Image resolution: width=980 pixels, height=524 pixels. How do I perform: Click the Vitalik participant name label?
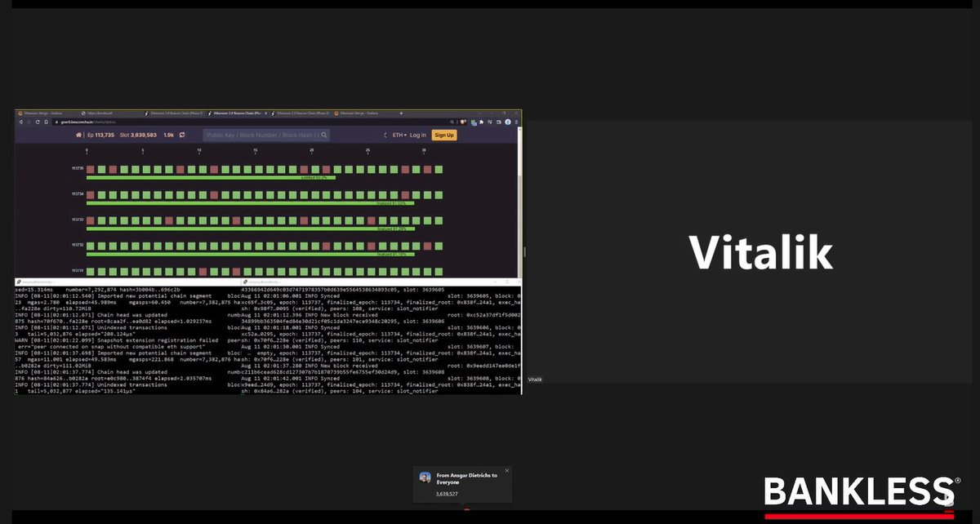(535, 380)
